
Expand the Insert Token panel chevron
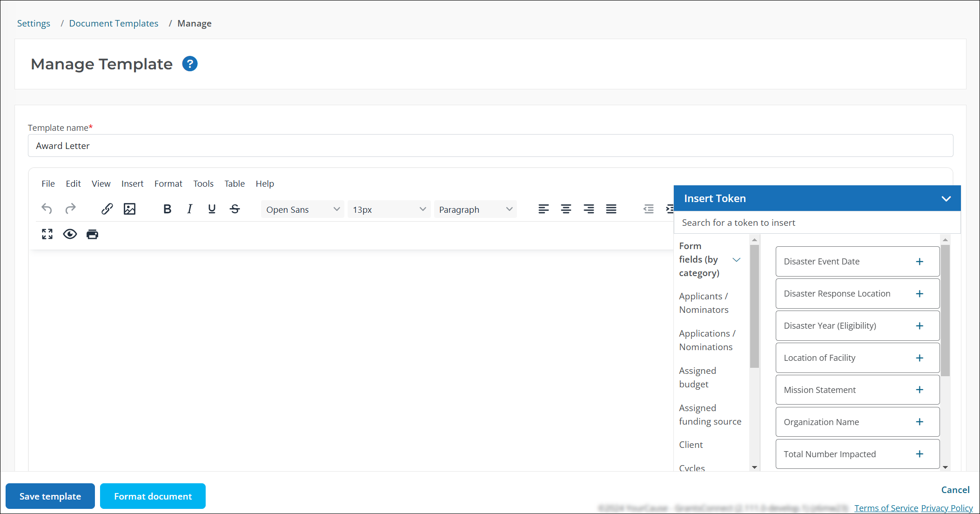coord(946,199)
